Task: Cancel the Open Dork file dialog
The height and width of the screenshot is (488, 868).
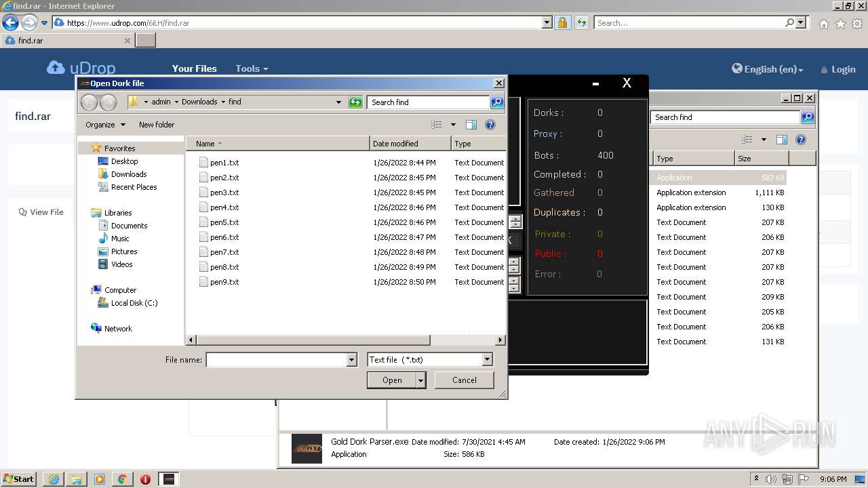Action: pos(465,380)
